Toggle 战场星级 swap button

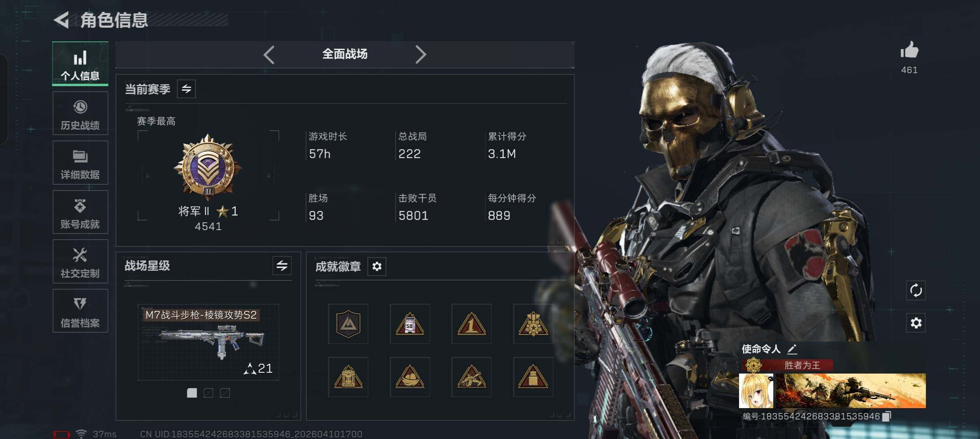[282, 266]
